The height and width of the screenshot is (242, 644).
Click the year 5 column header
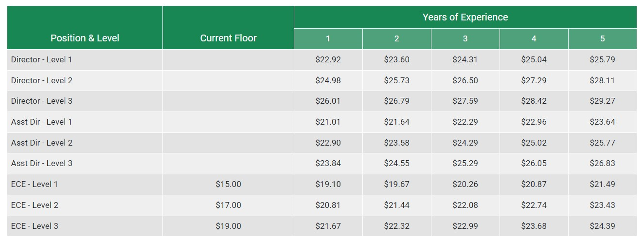[602, 39]
